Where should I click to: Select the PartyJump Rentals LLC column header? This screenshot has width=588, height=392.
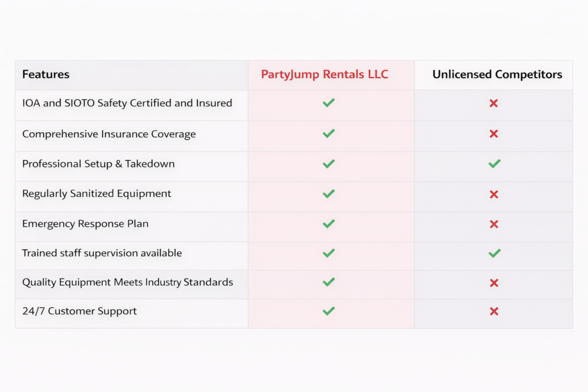pos(324,75)
